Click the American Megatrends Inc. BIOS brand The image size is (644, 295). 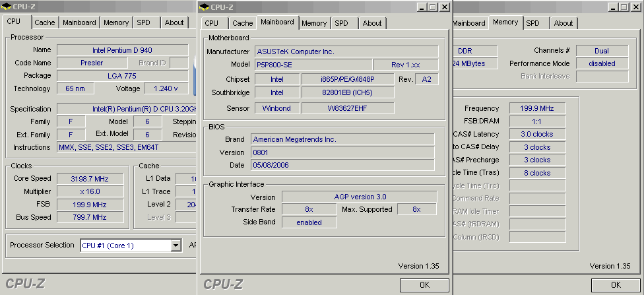pyautogui.click(x=342, y=139)
